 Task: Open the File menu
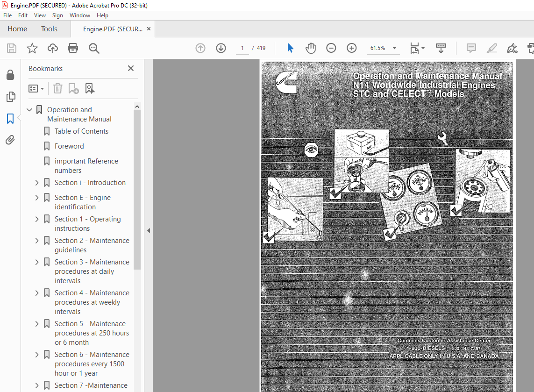[x=7, y=15]
